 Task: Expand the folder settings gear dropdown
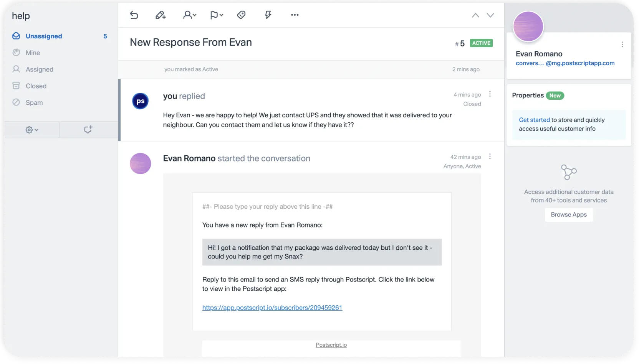tap(31, 130)
